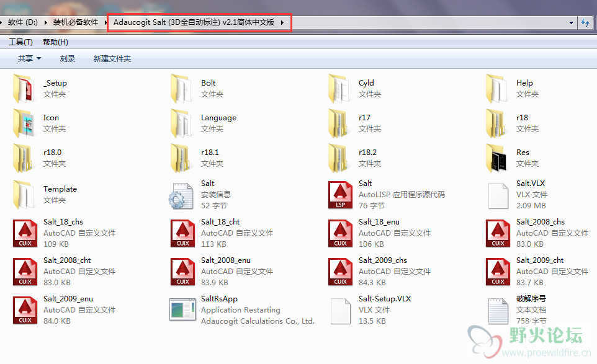Select the Salt_2008_enu CUIX icon
This screenshot has width=597, height=364.
(182, 272)
